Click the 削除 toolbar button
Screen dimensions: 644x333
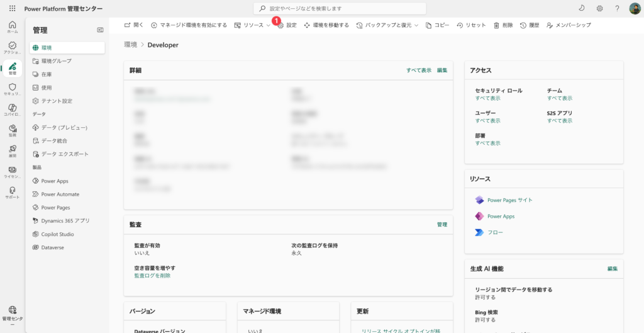point(503,25)
